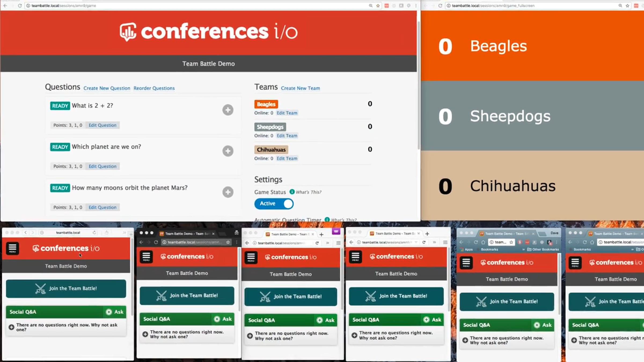Reload the page in the dark incognito window

click(156, 242)
